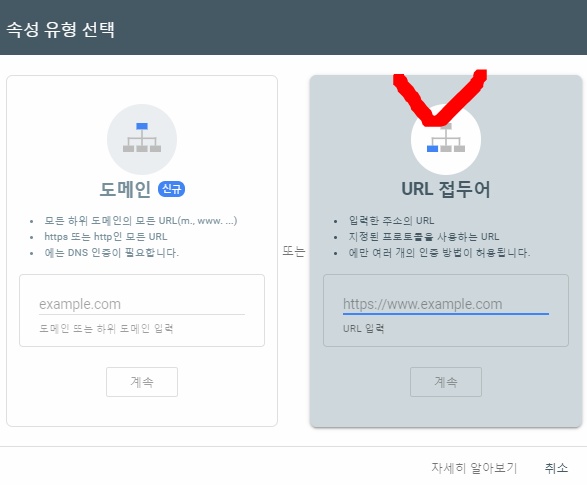This screenshot has width=587, height=485.
Task: Focus the example.com domain input field
Action: (x=142, y=304)
